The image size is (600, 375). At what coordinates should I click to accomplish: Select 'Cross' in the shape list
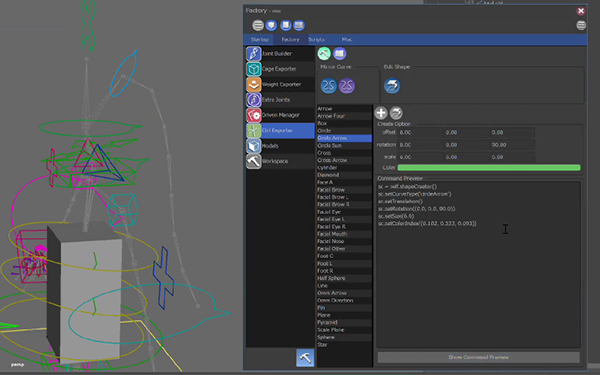(344, 153)
